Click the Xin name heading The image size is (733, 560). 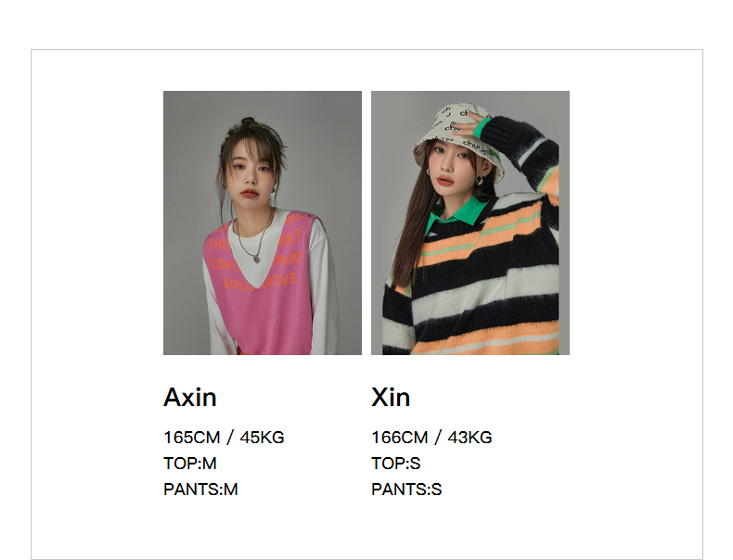pos(391,398)
